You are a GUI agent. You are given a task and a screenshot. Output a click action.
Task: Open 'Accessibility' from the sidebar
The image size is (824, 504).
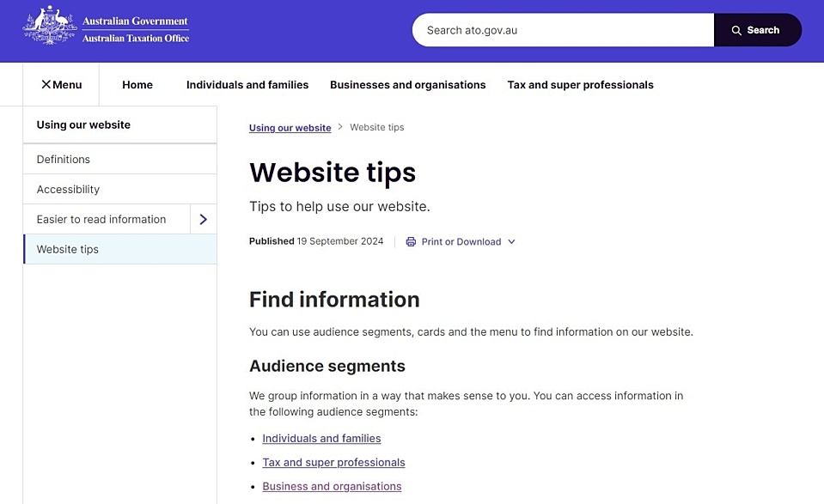[x=68, y=189]
